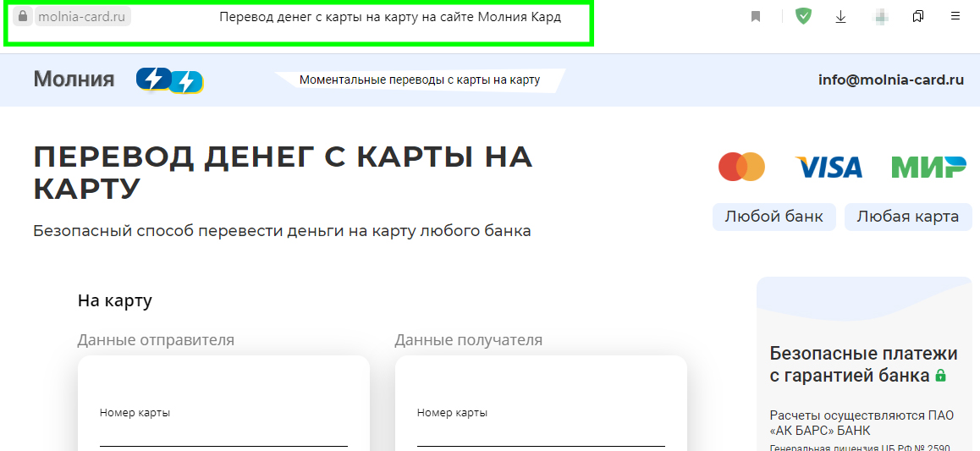980x451 pixels.
Task: Click the bookmark icon in browser toolbar
Action: 756,17
